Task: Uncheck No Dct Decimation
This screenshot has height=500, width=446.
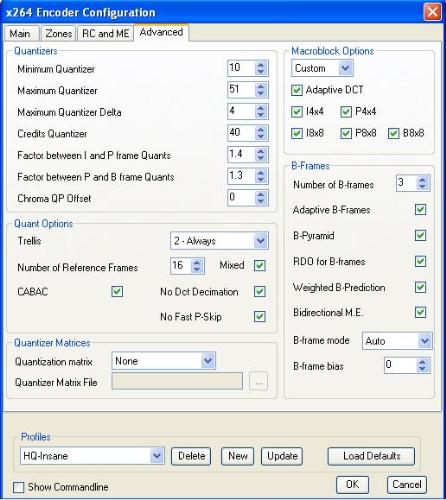Action: [260, 291]
